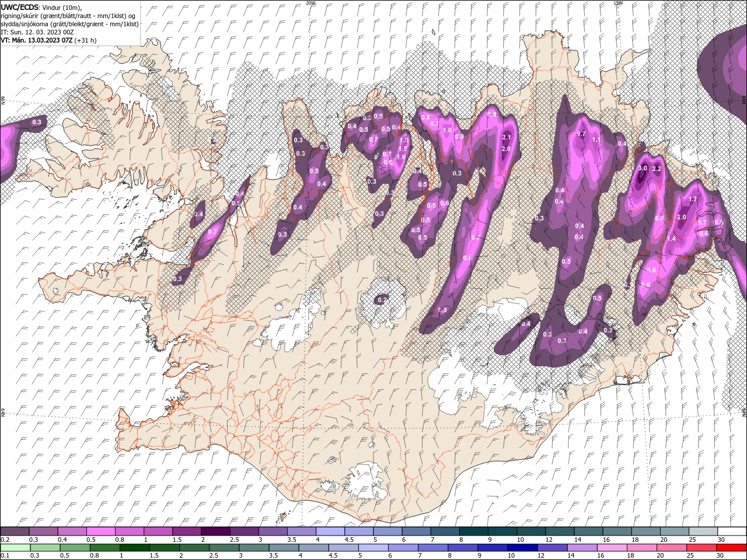Pick the deep blue 10 rain legend swatch
747x560 pixels.
pyautogui.click(x=523, y=548)
